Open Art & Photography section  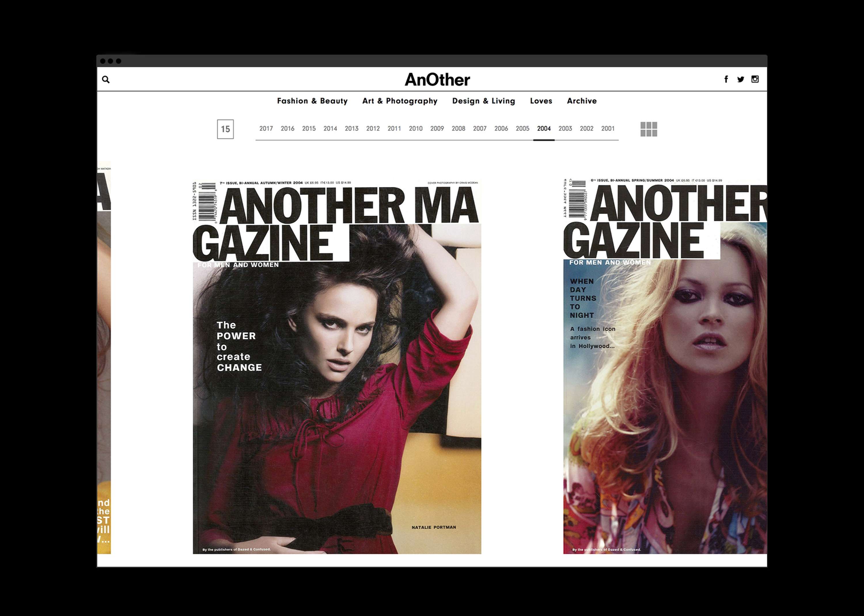pyautogui.click(x=400, y=101)
